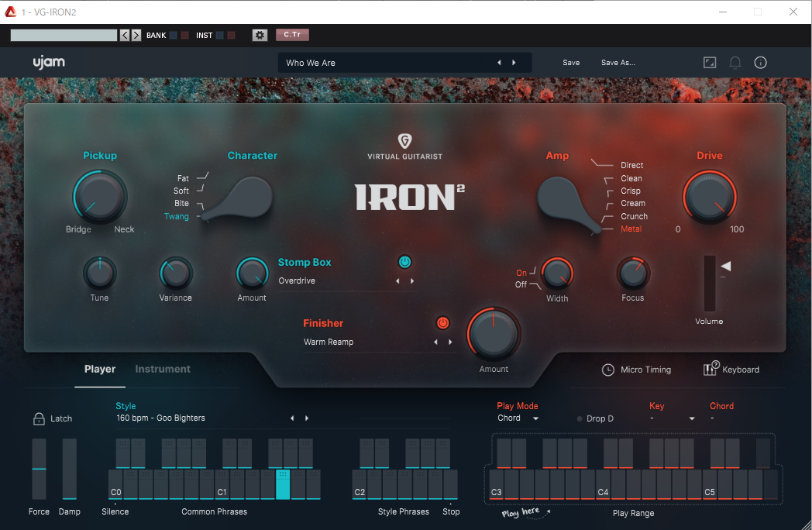This screenshot has height=530, width=812.
Task: Open the Micro Timing panel
Action: [636, 370]
